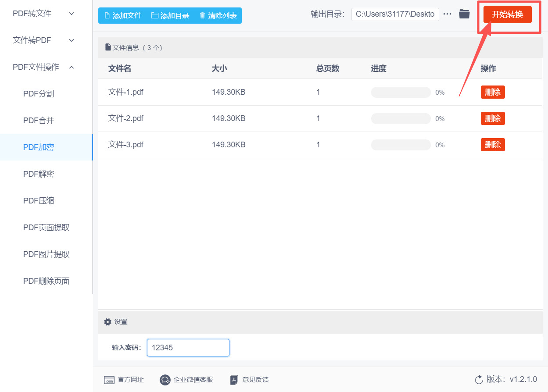Delete 文件-1.pdf from the list
This screenshot has width=548, height=392.
[x=493, y=92]
